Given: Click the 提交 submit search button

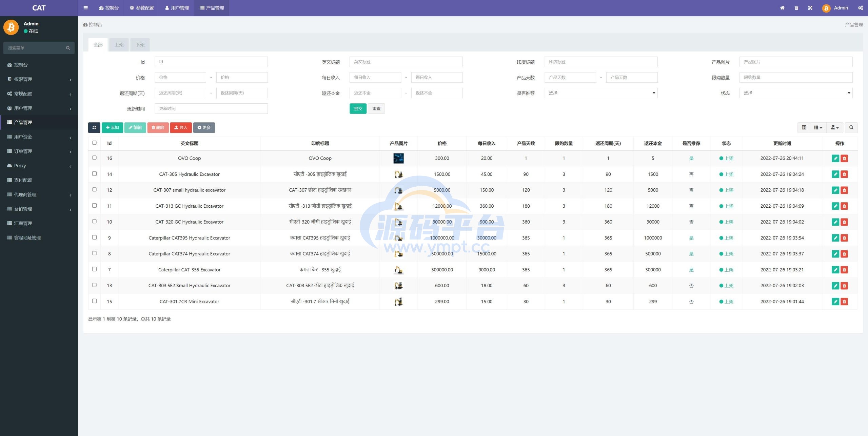Looking at the screenshot, I should pos(358,108).
